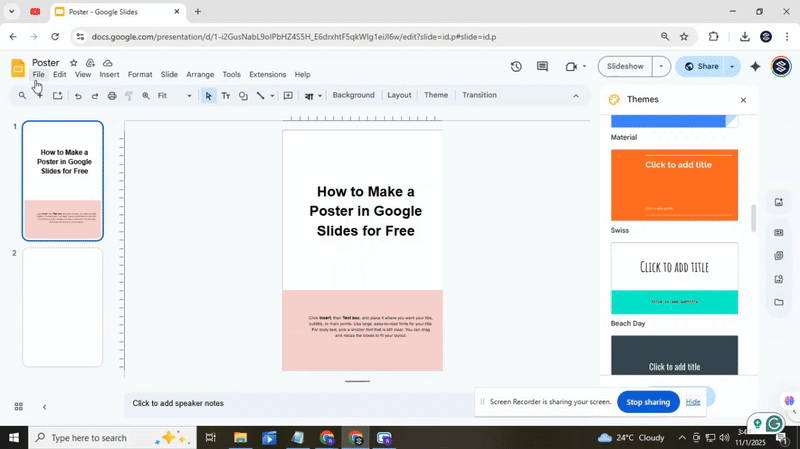Star the Poster presentation

click(73, 63)
